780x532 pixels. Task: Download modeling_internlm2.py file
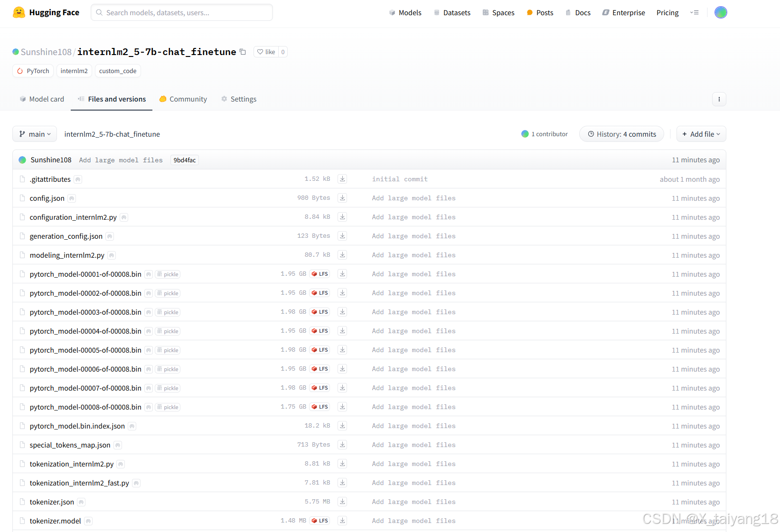[x=342, y=255]
